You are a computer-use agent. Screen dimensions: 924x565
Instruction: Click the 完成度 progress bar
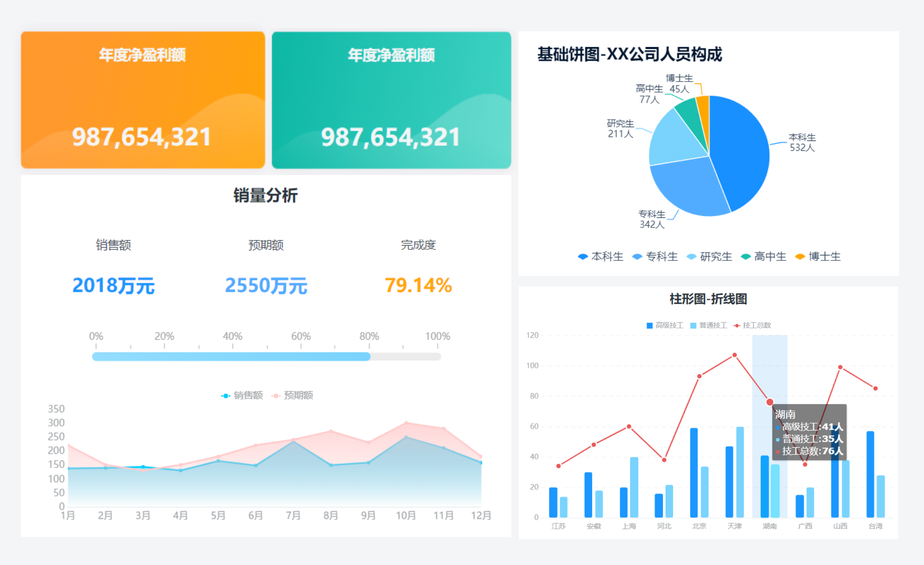[x=267, y=356]
